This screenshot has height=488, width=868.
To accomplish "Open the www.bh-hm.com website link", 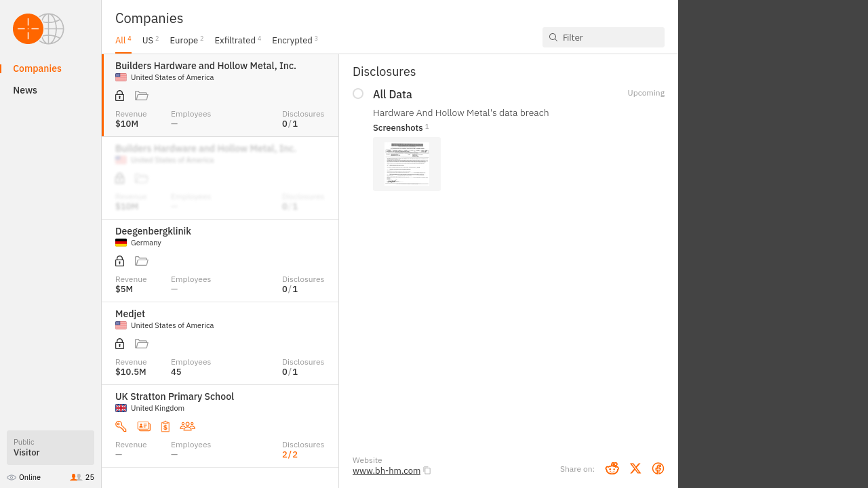I will [x=386, y=470].
